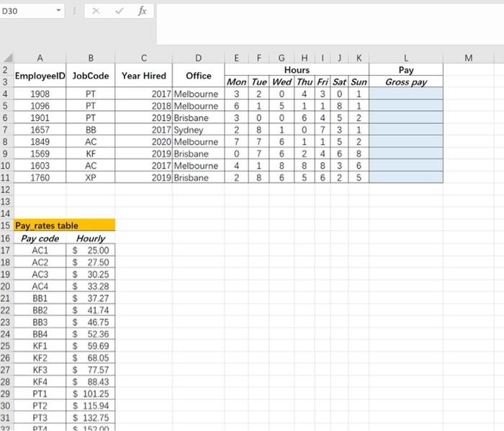
Task: Click the Wed column heading cell
Action: [282, 82]
